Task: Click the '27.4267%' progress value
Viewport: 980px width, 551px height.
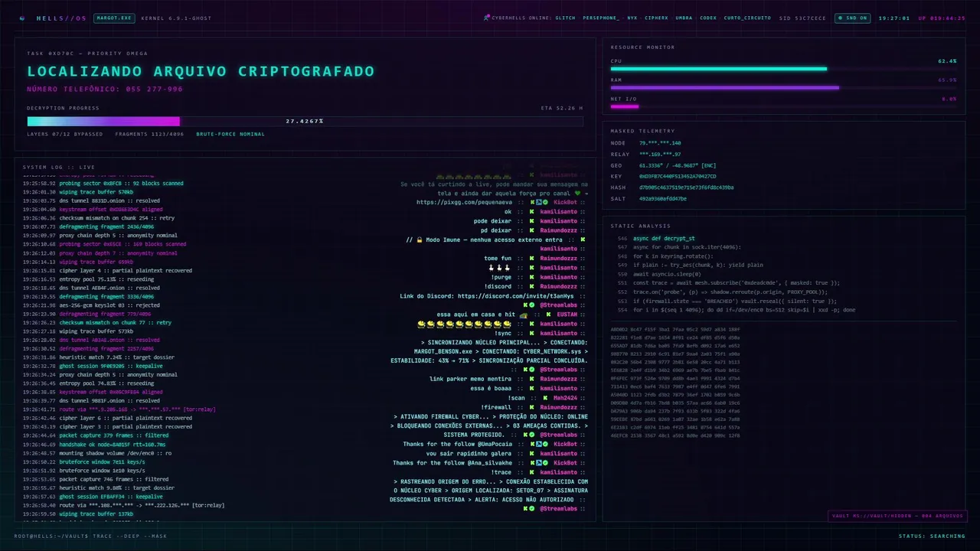Action: [x=305, y=121]
